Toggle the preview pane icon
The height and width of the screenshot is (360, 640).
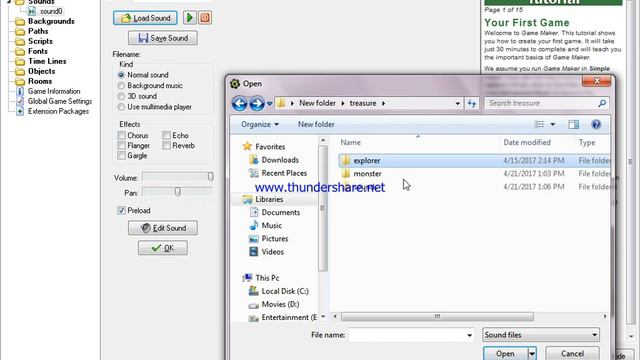coord(573,124)
